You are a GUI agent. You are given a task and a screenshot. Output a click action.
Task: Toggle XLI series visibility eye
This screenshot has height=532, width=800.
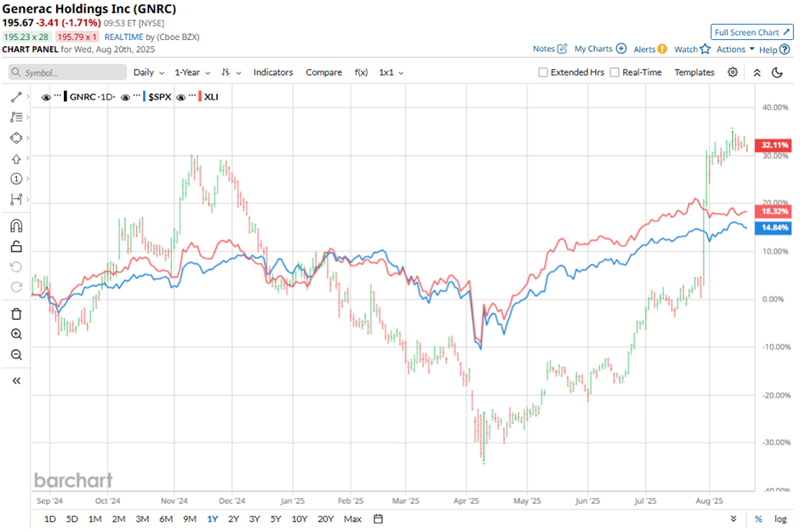click(180, 97)
